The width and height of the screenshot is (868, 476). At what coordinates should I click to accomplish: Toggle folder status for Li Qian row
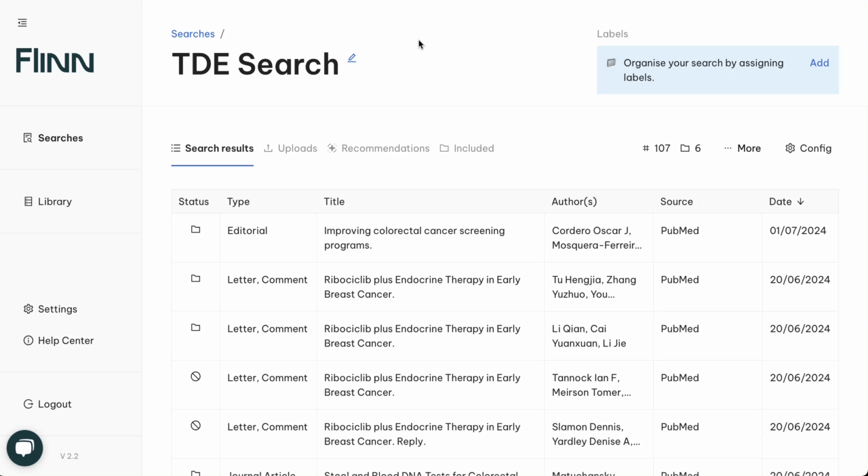[195, 328]
